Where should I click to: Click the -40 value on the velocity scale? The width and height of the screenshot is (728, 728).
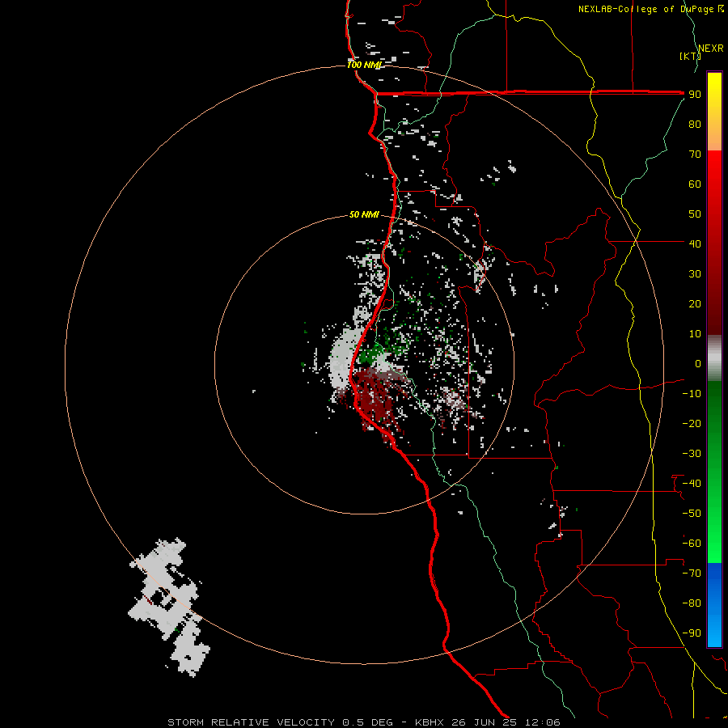692,484
